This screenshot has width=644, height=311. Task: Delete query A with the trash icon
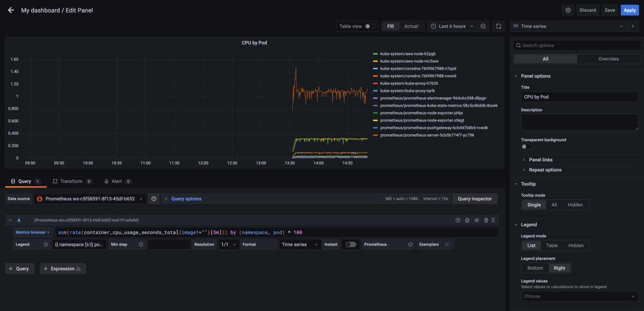click(x=486, y=220)
